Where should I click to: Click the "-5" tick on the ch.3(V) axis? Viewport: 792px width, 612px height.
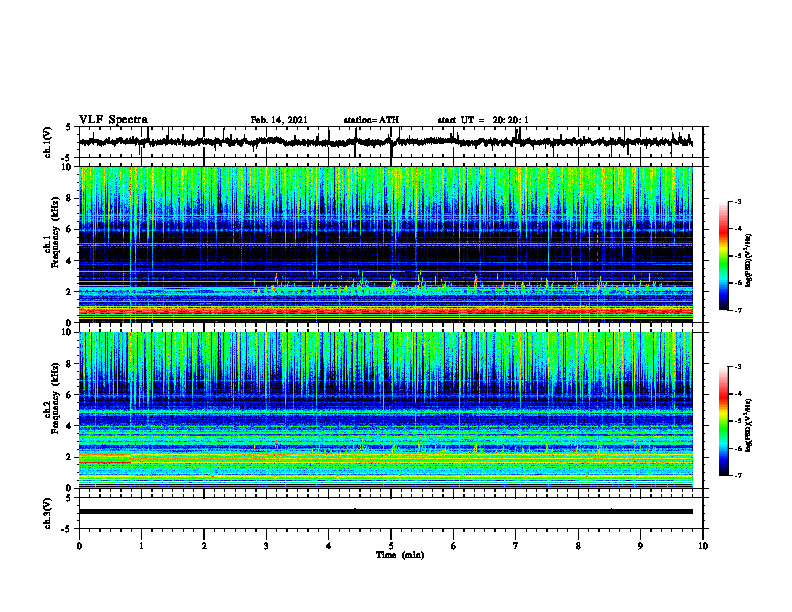(67, 529)
